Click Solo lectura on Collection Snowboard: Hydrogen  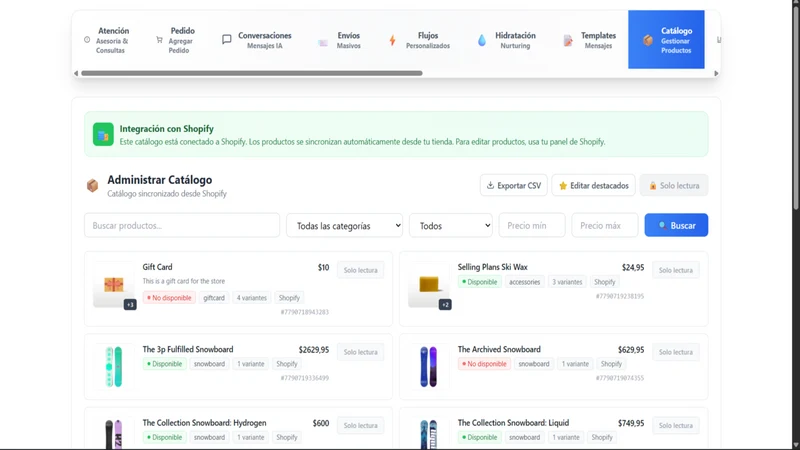tap(360, 426)
